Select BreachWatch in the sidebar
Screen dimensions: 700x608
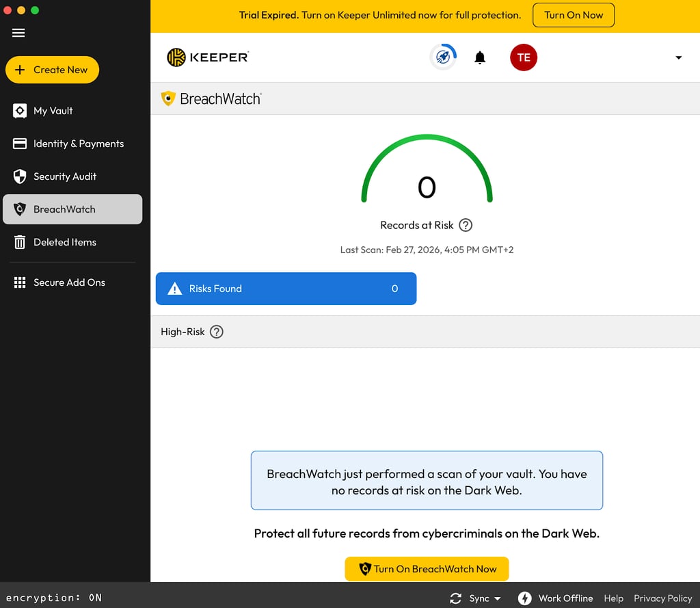tap(72, 209)
